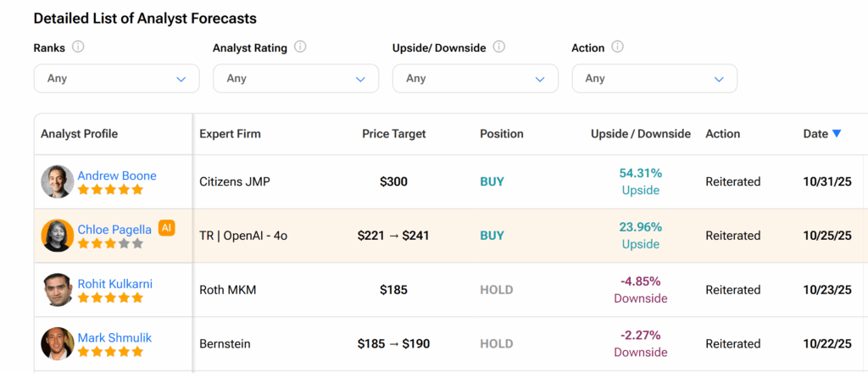Open Rohit Kulkarni's profile link

tap(115, 284)
